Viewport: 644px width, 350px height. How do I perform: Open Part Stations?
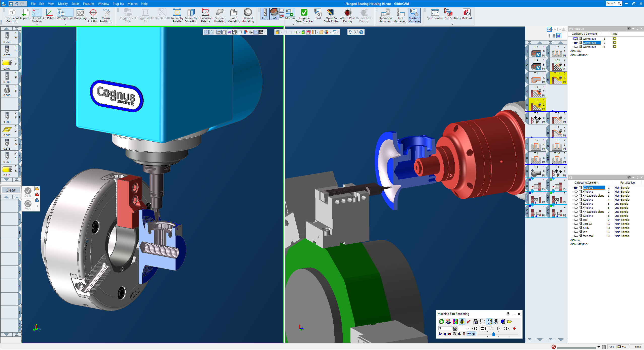452,14
